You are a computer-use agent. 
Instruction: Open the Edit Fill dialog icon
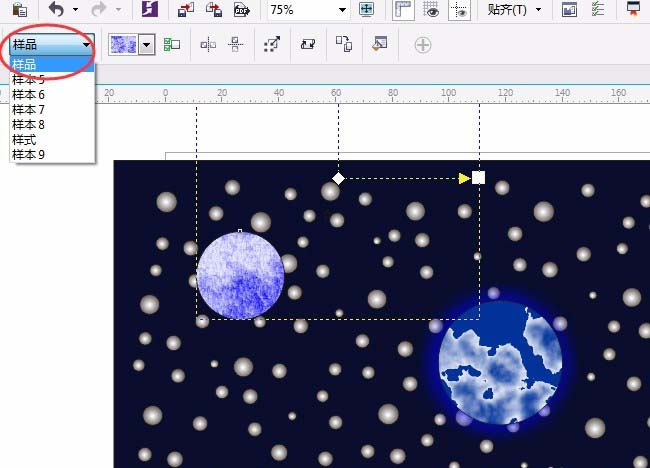tap(379, 44)
